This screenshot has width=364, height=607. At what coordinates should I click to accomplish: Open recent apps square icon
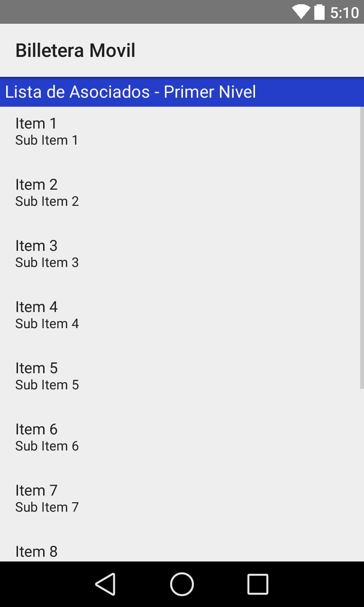tap(257, 584)
